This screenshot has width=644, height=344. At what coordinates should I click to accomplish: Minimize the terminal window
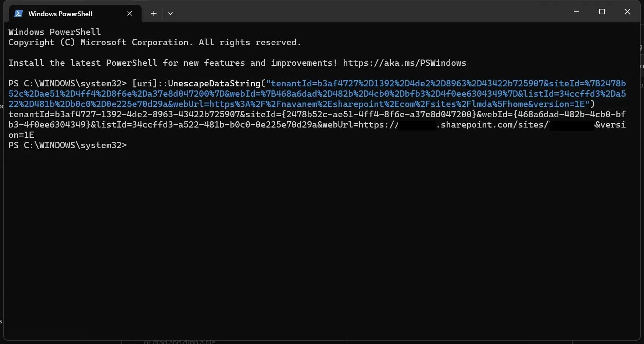(x=576, y=12)
